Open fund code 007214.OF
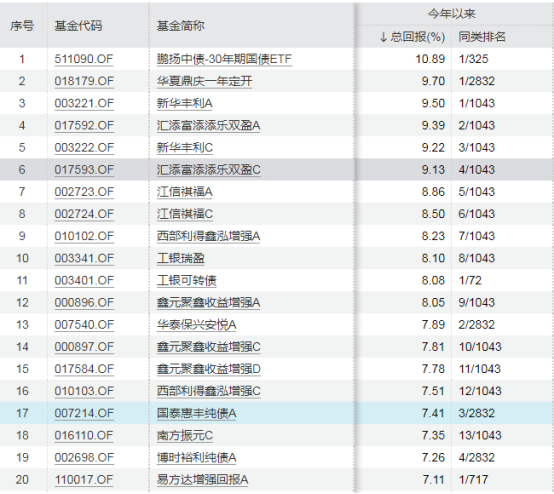Viewport: 554px width, 494px height. point(84,413)
